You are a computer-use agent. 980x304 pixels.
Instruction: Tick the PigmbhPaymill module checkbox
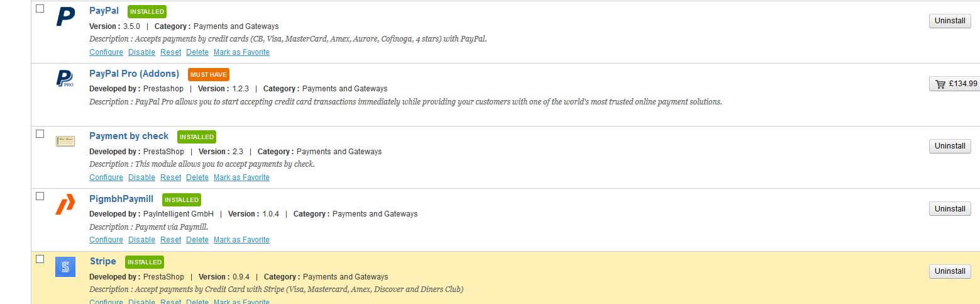tap(40, 196)
